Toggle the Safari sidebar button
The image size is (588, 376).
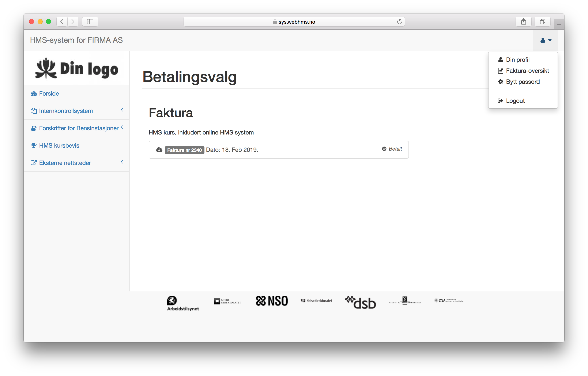pyautogui.click(x=90, y=22)
